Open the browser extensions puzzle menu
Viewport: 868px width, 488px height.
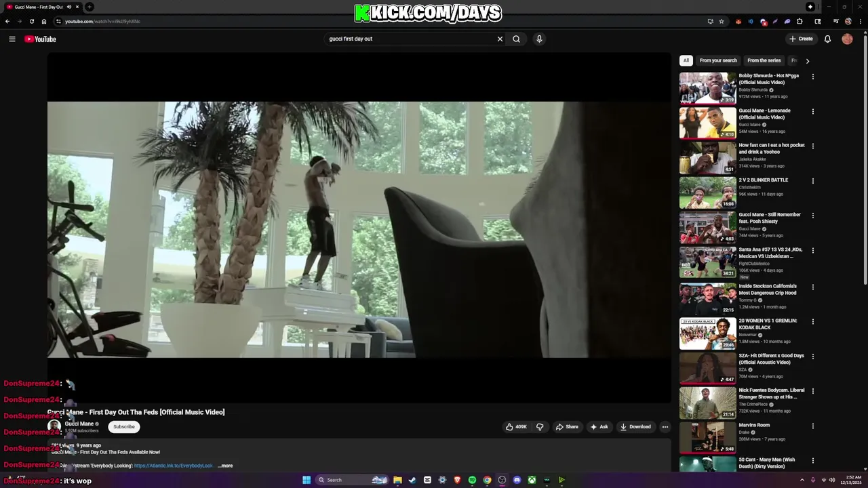800,21
